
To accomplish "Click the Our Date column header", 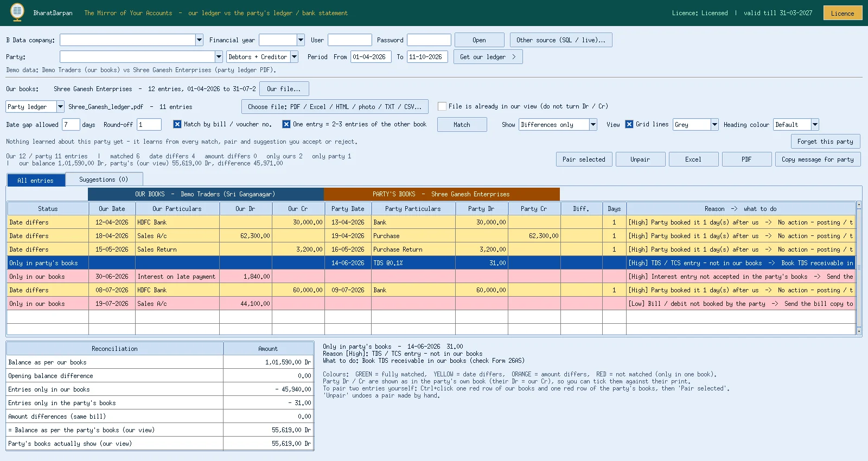I will pos(112,209).
